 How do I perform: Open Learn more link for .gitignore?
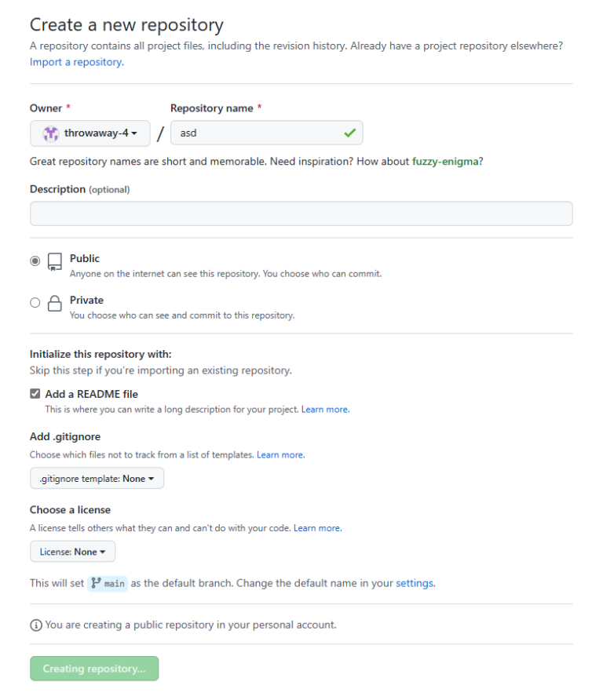(x=280, y=455)
